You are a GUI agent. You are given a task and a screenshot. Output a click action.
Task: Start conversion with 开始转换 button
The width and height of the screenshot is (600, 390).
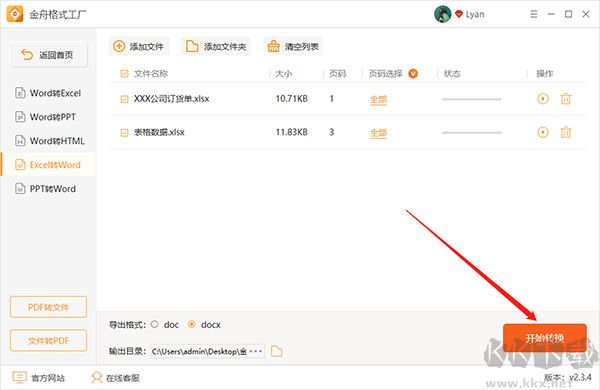click(545, 338)
